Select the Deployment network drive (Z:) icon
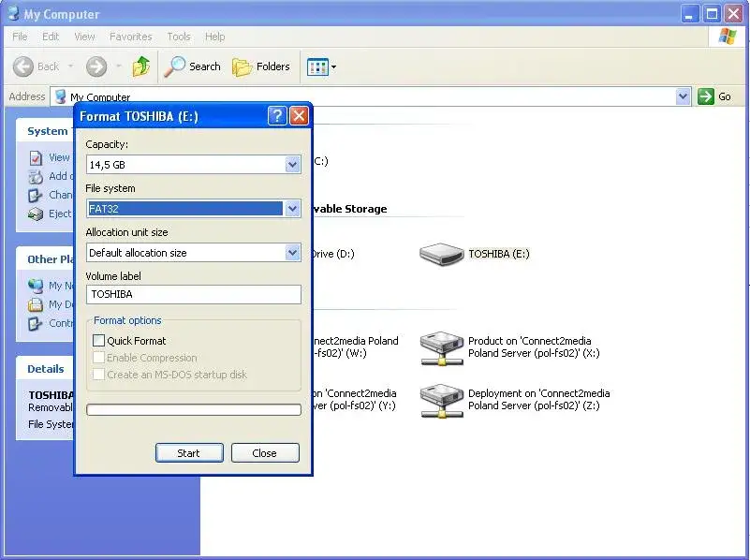 coord(442,401)
